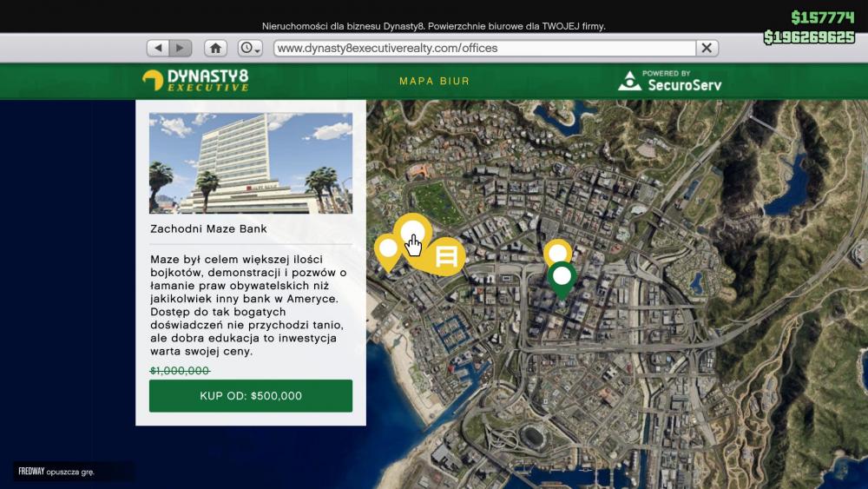The image size is (868, 489).
Task: Click the crossed-out $1,000,000 price
Action: pos(180,371)
